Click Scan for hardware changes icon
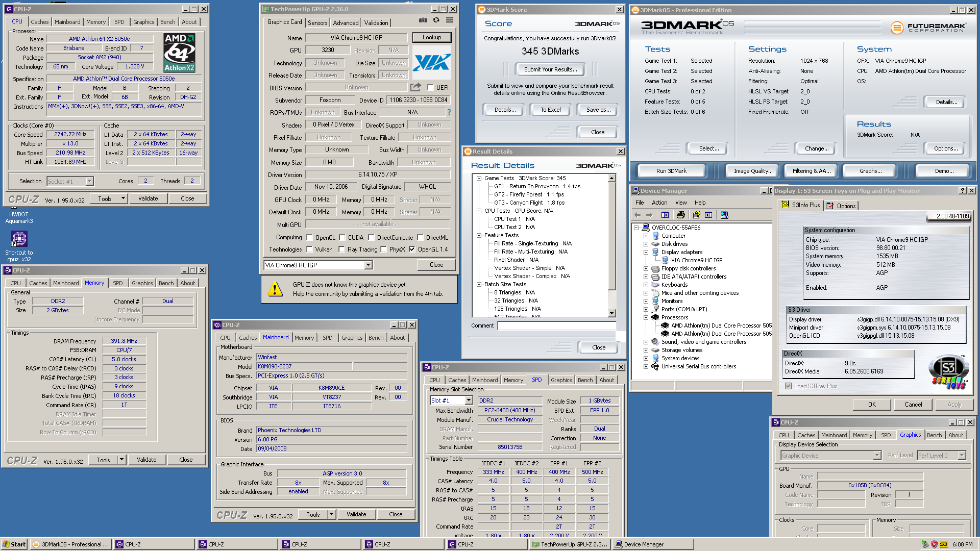The image size is (980, 551). (724, 215)
